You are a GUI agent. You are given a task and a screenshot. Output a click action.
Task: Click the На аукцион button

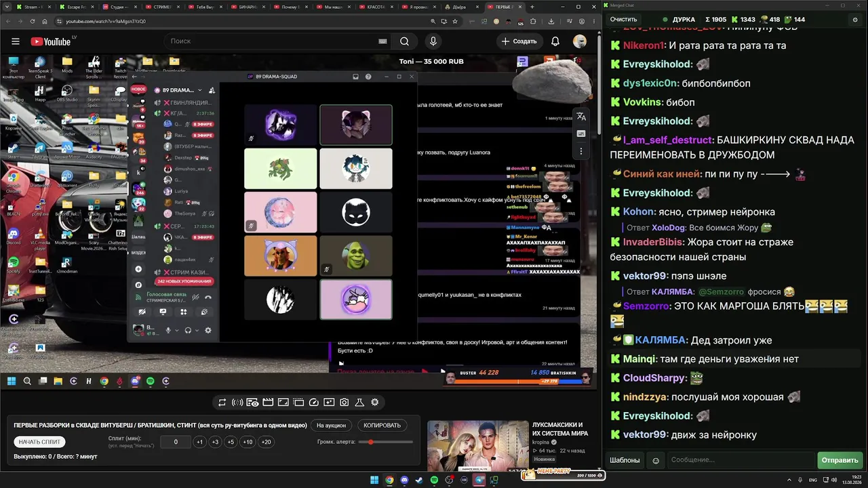coord(332,426)
